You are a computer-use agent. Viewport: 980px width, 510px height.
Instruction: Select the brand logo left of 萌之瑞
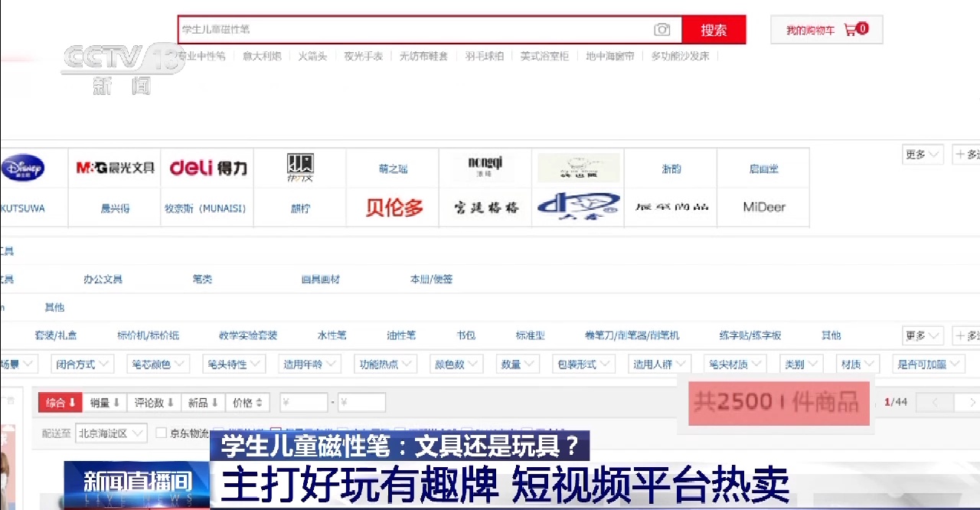[x=300, y=168]
